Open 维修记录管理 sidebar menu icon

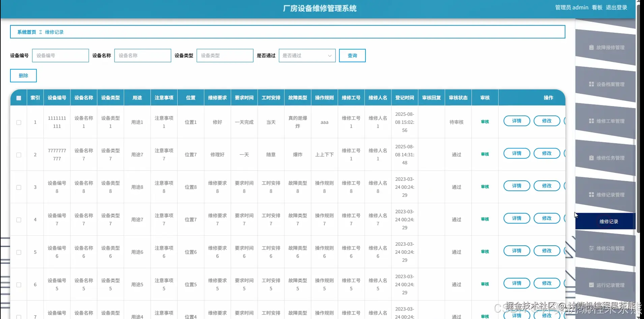click(x=591, y=194)
